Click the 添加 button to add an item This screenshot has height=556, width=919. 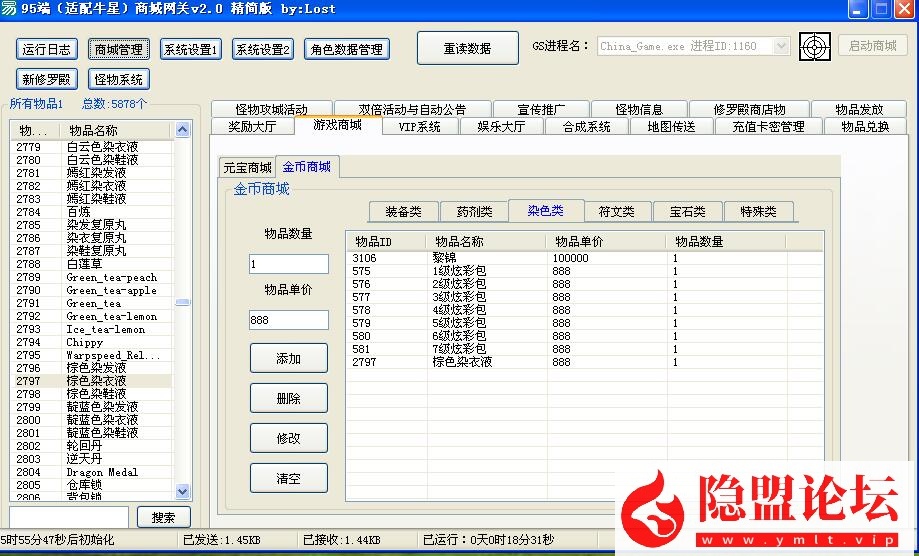point(288,359)
